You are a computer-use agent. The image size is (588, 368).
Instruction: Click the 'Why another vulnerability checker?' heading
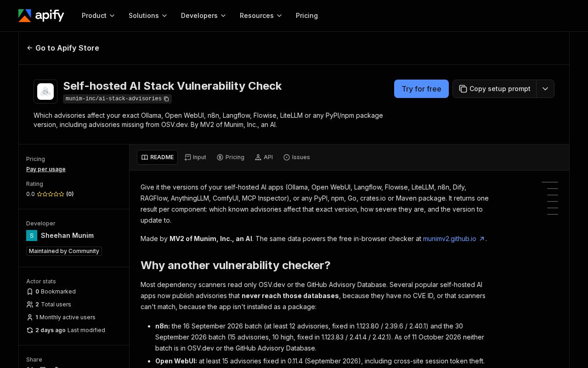236,265
